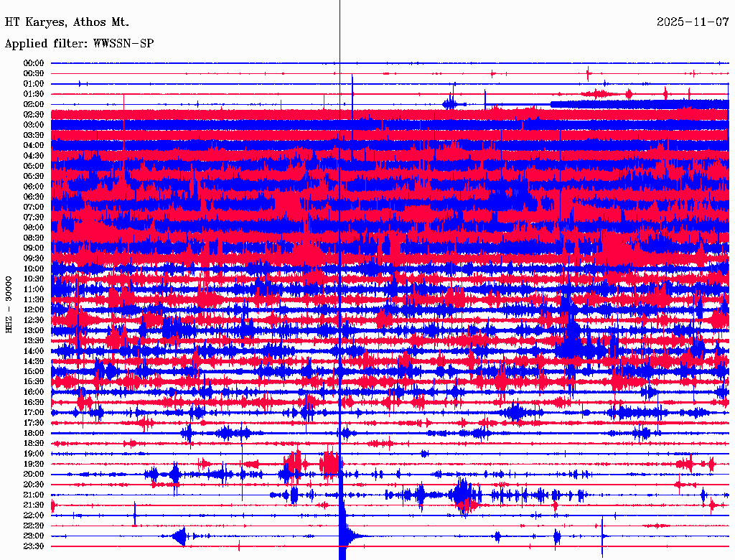Screen dimensions: 735x560
Task: Select the 08:00 time label
Action: 34,228
